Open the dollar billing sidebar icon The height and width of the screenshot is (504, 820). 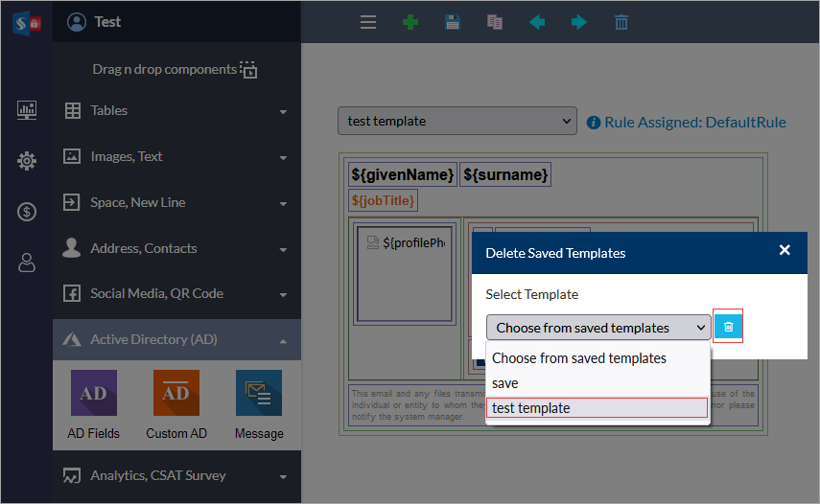[27, 212]
